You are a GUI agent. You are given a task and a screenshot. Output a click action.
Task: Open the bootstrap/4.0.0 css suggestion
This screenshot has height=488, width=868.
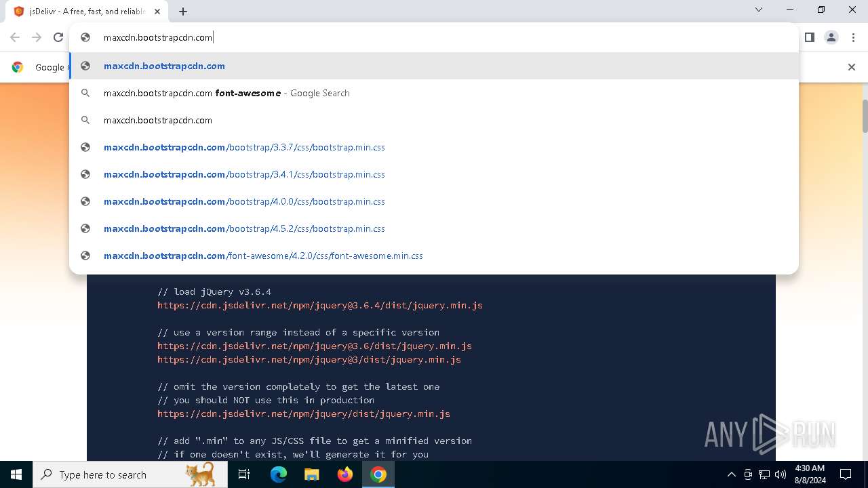[x=434, y=201]
